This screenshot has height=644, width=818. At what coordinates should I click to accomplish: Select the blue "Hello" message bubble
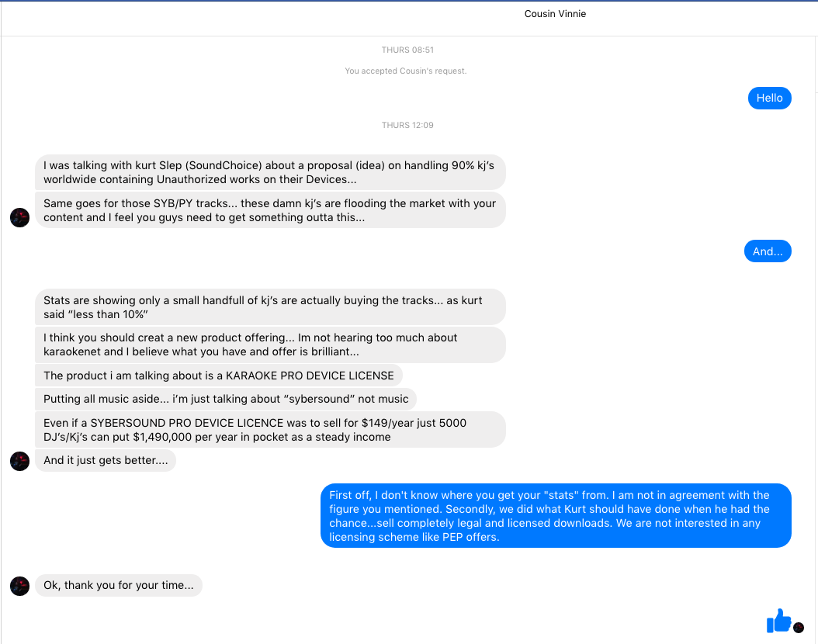click(769, 98)
